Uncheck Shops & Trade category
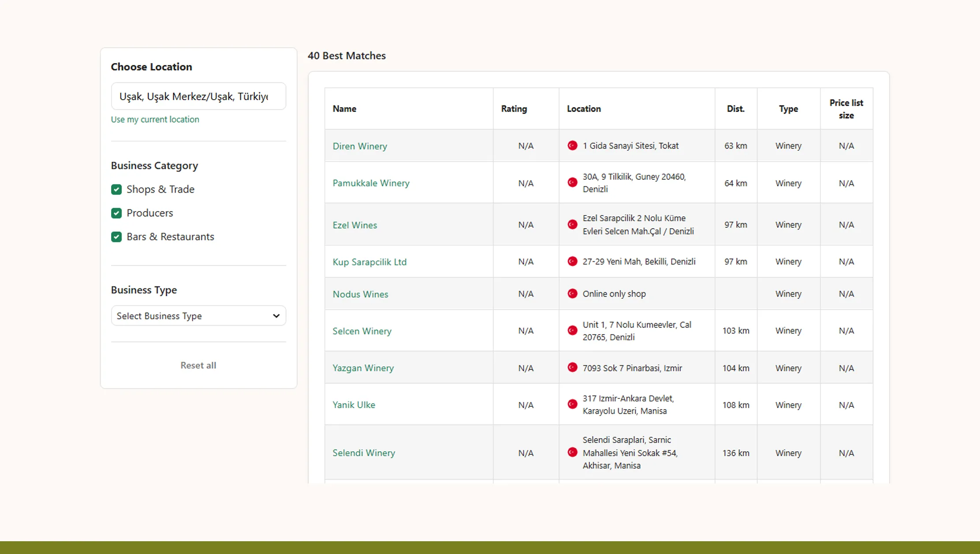Image resolution: width=980 pixels, height=554 pixels. click(x=116, y=190)
